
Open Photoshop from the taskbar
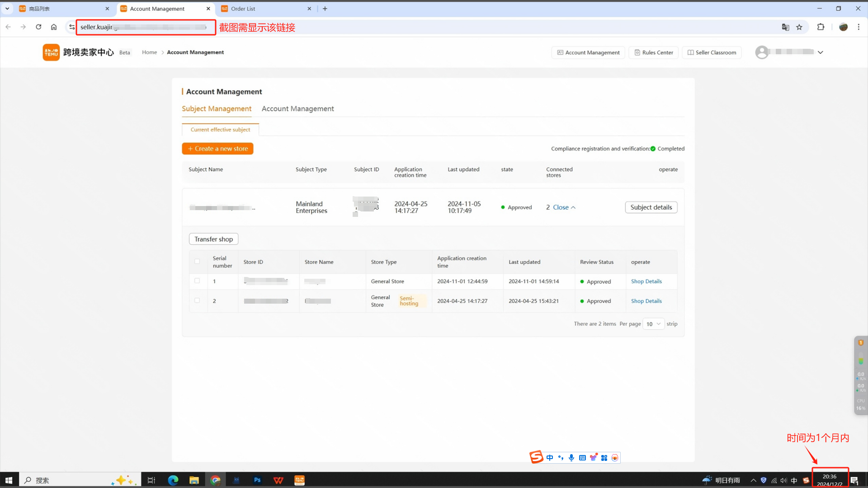click(257, 480)
